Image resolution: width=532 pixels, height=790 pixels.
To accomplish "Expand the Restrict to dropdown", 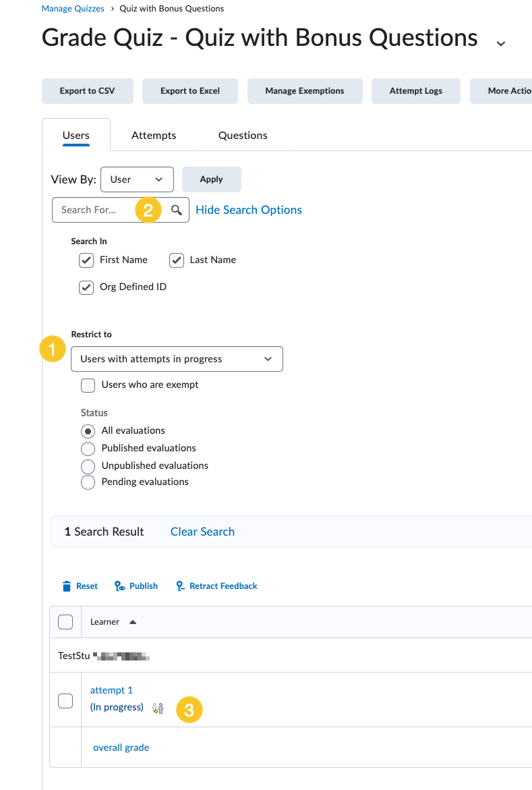I will coord(177,359).
